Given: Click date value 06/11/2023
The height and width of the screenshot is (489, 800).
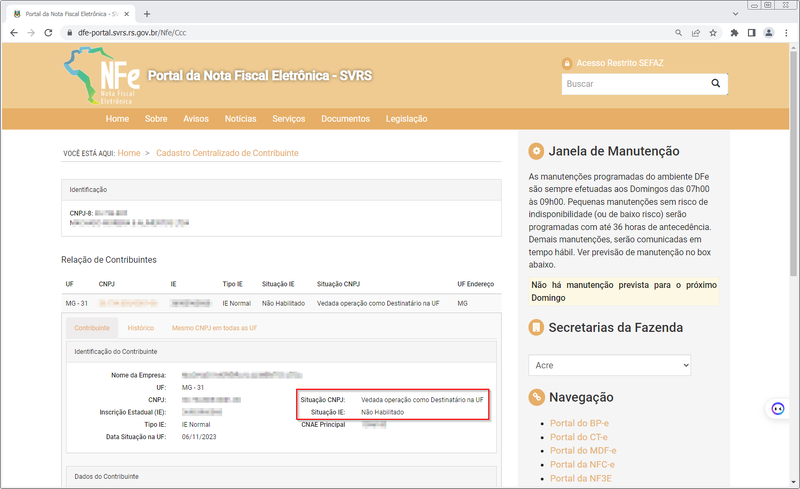Looking at the screenshot, I should 199,437.
